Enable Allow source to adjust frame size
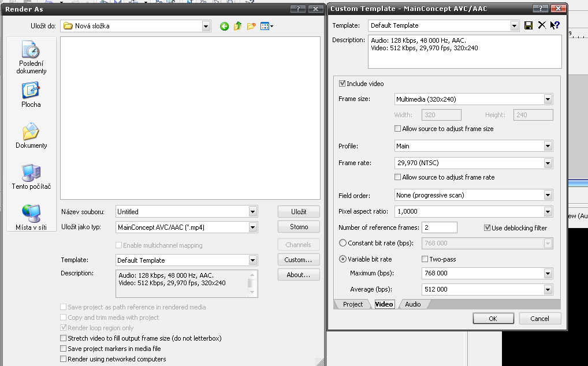This screenshot has width=588, height=366. coord(398,129)
